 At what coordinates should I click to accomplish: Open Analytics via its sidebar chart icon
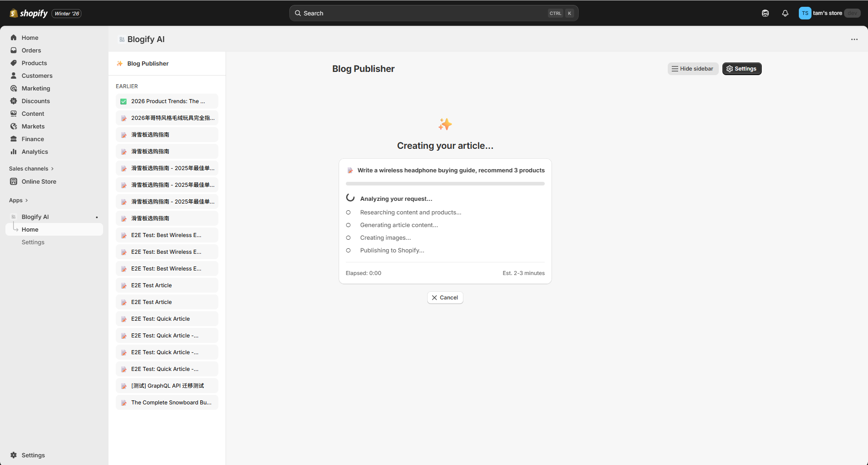click(x=14, y=152)
